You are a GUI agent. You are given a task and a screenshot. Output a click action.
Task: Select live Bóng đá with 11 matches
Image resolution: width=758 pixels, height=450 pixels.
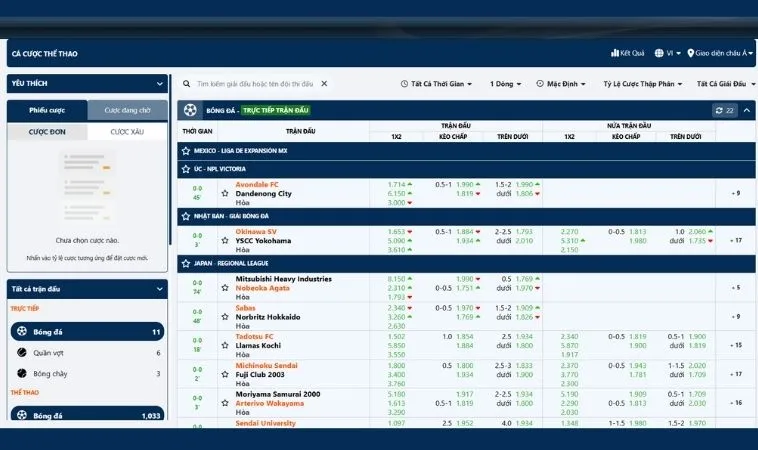point(87,332)
